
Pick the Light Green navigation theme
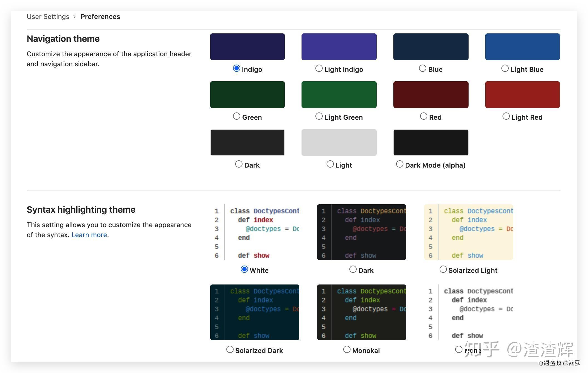(319, 116)
